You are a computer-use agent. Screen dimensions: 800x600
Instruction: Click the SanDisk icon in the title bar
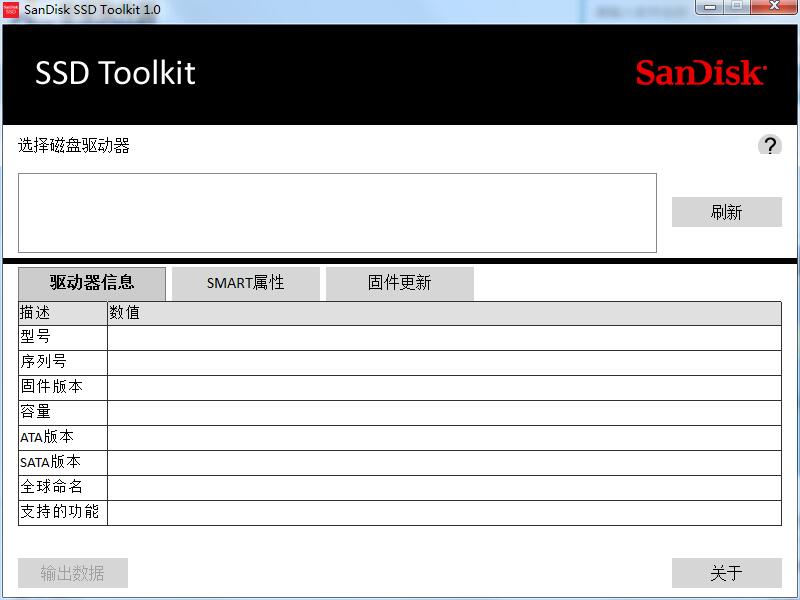click(11, 10)
